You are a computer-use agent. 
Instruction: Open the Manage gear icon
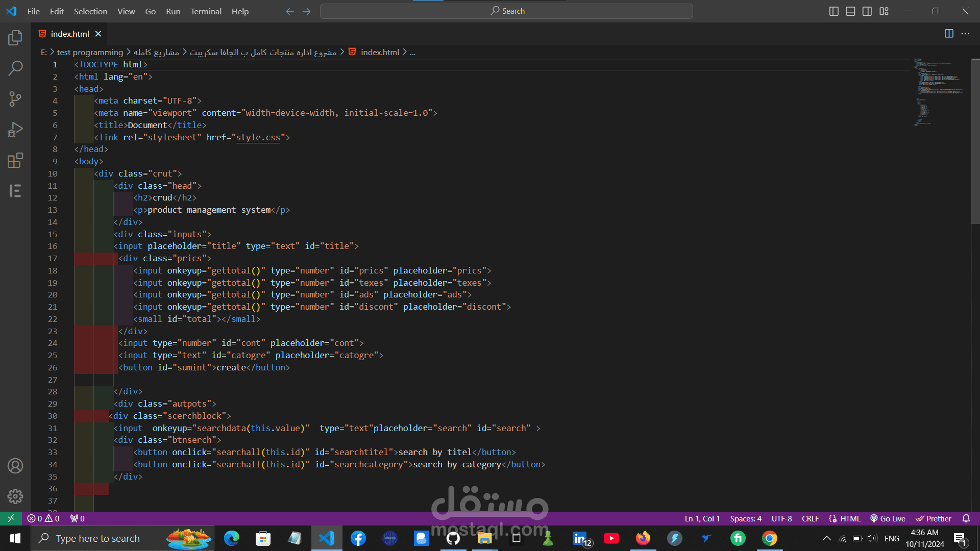[x=15, y=496]
